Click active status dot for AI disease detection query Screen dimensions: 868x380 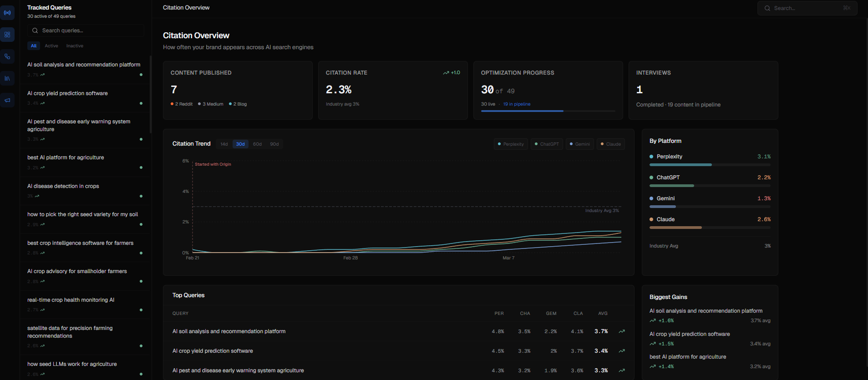(141, 196)
